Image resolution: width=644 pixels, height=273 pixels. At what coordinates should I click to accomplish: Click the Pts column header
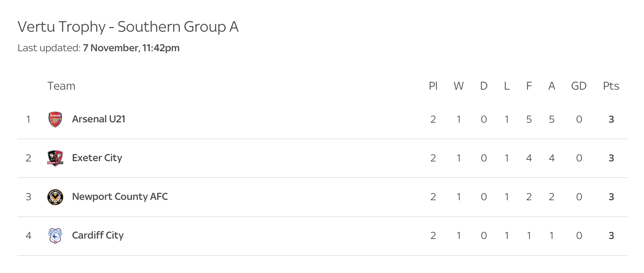coord(611,86)
